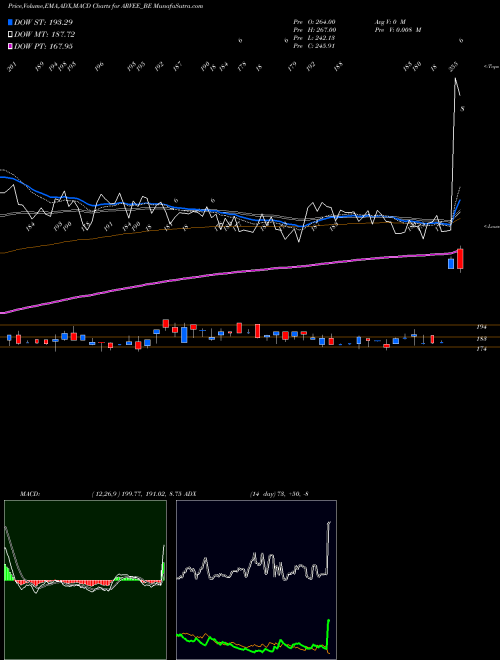Click the large red candlestick at chart's right edge

(x=460, y=258)
